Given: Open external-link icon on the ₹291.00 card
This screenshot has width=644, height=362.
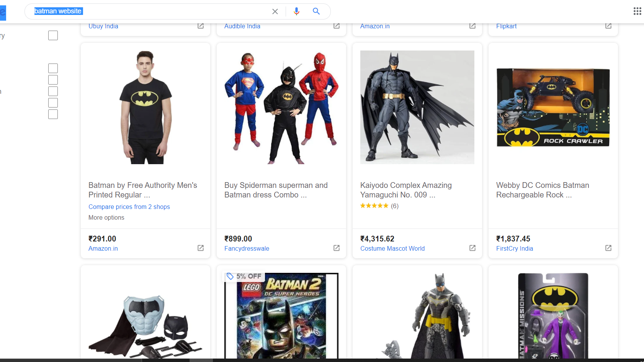Looking at the screenshot, I should point(201,248).
